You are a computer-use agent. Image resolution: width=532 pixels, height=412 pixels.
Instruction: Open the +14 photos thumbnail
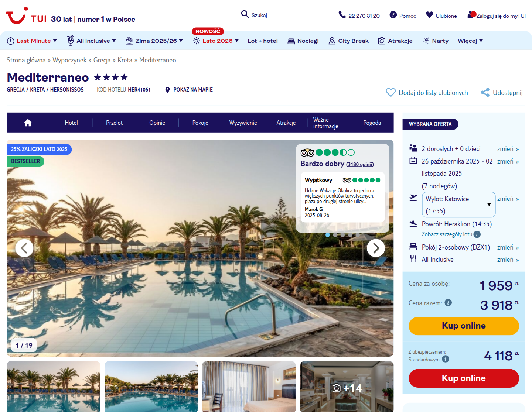347,387
